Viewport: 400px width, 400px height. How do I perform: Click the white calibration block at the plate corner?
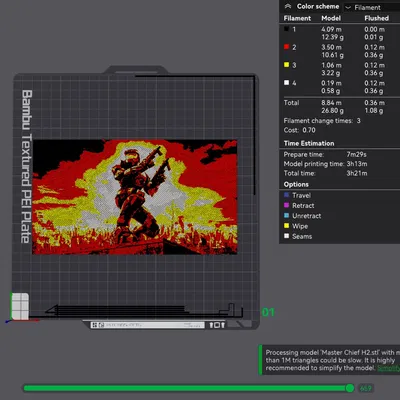tap(20, 306)
